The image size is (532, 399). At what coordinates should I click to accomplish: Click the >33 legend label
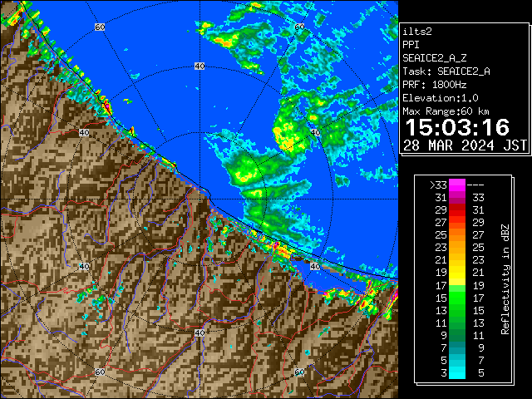click(438, 185)
